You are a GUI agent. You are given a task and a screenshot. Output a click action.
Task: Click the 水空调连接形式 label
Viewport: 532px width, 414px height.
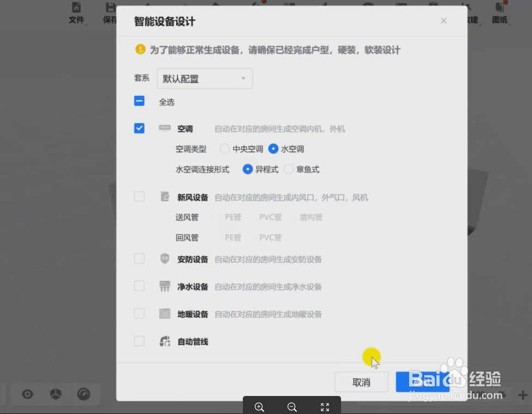pyautogui.click(x=202, y=169)
